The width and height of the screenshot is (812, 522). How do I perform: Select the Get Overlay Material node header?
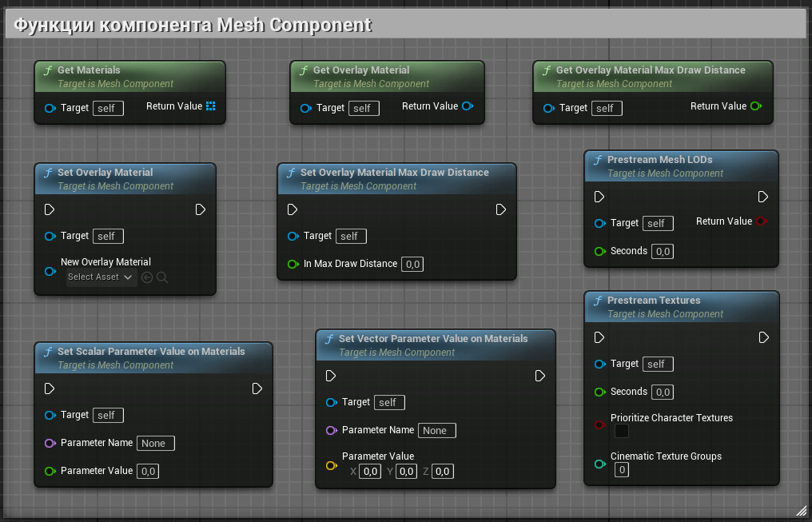coord(387,77)
